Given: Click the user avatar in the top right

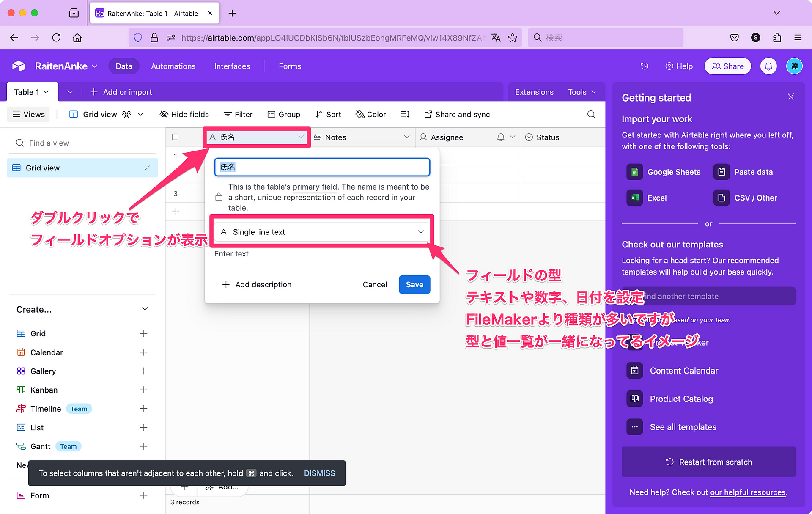Looking at the screenshot, I should (x=794, y=66).
